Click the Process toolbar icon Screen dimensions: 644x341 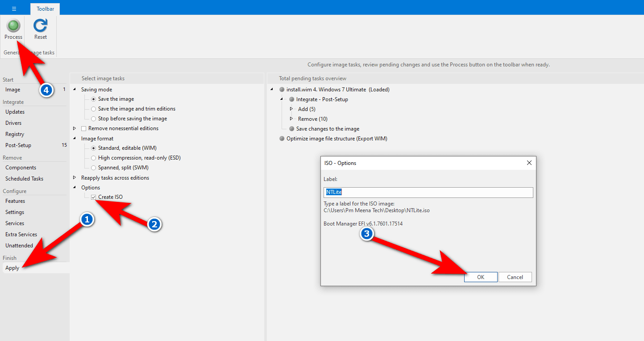pos(13,26)
